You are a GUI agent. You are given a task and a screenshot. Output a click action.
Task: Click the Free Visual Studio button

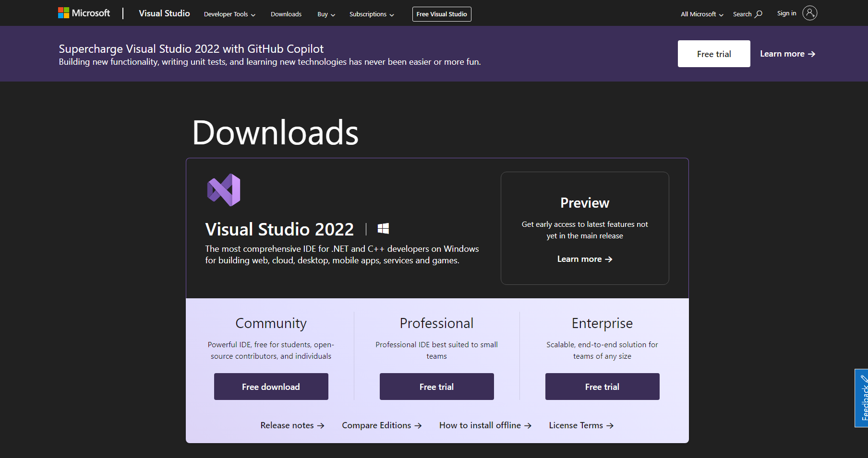[441, 14]
